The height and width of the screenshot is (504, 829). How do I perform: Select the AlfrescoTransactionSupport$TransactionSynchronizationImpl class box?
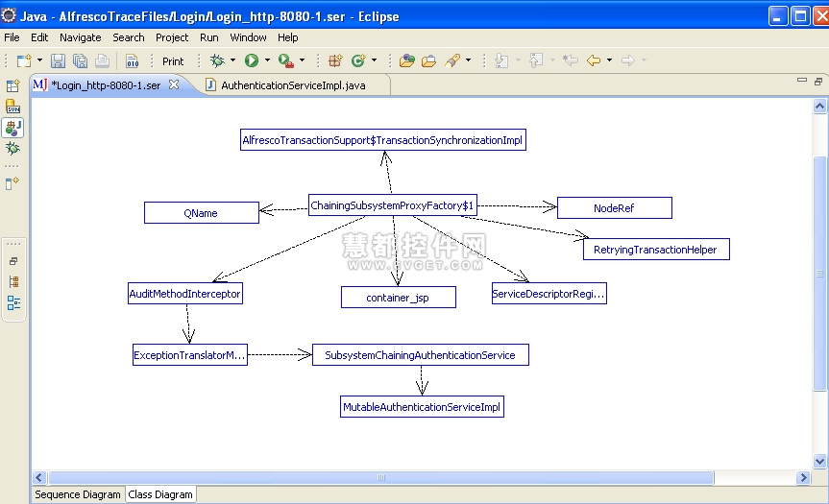tap(383, 140)
